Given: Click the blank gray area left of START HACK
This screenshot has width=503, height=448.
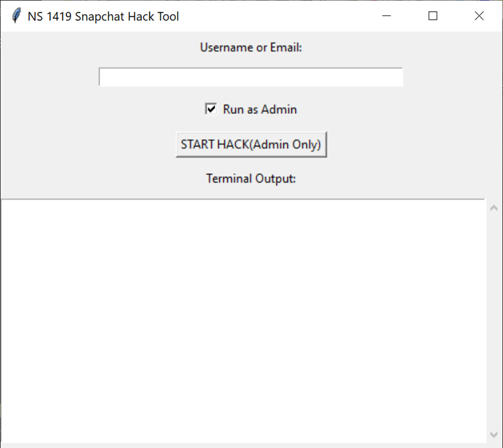Looking at the screenshot, I should 86,145.
